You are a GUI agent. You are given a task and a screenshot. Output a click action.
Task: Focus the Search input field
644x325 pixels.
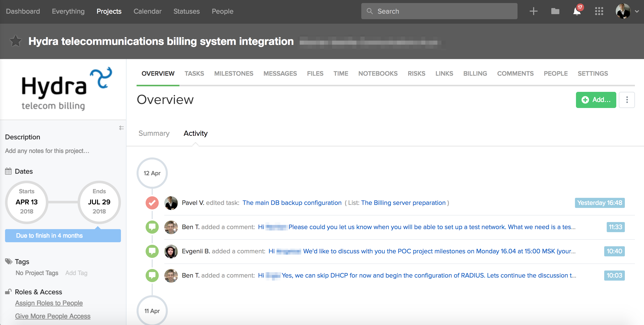439,11
